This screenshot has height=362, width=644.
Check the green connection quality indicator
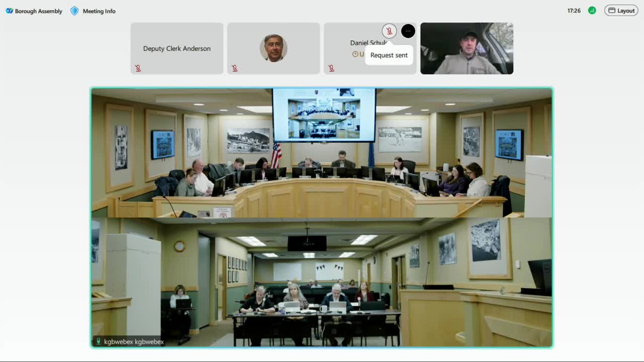[592, 11]
